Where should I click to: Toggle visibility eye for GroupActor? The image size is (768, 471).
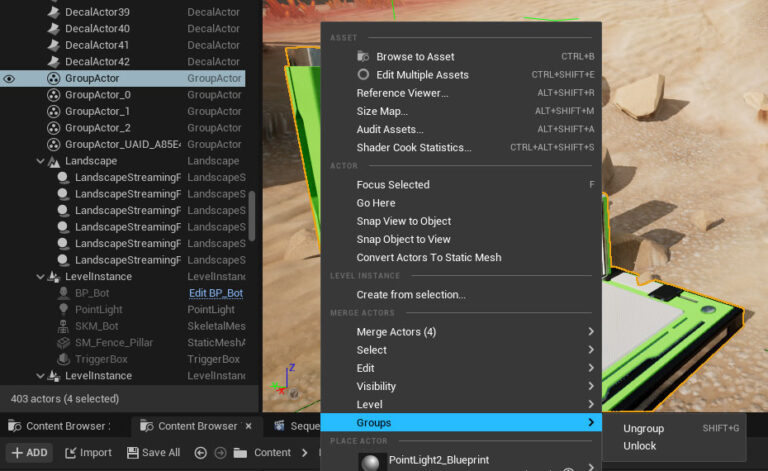tap(9, 78)
